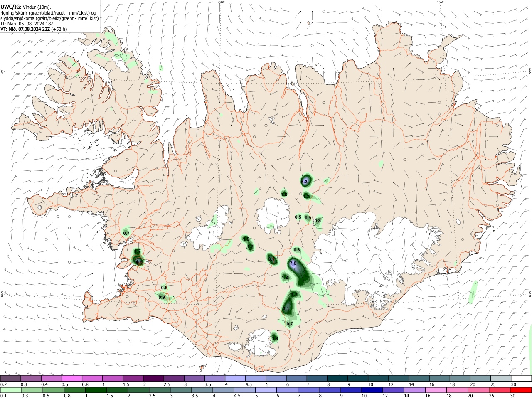Screen dimensions: 532x399
Task: Select the 1.8 precipitation label on the map
Action: click(284, 194)
